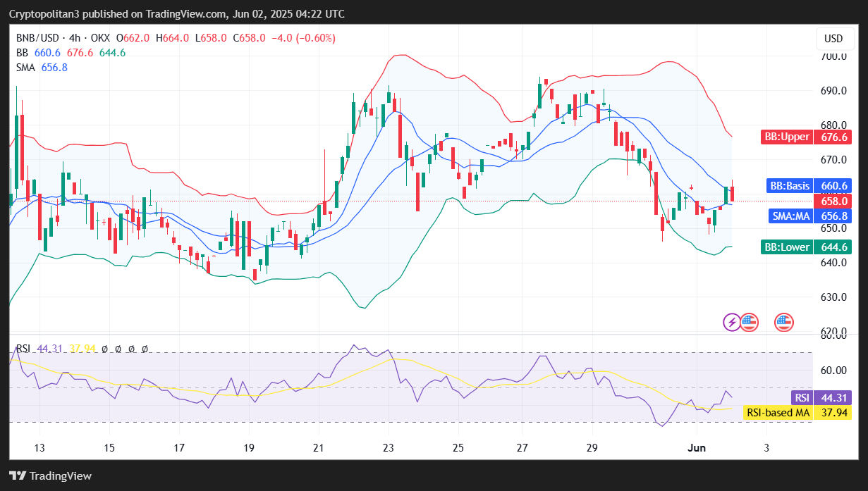Click the high value H664.0
Image resolution: width=868 pixels, height=491 pixels.
[172, 38]
